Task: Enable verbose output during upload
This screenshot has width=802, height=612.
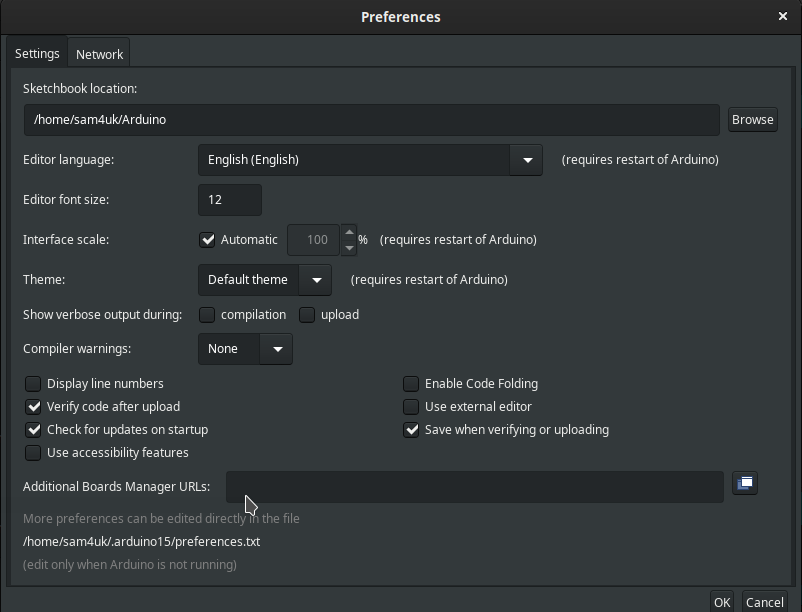Action: point(307,315)
